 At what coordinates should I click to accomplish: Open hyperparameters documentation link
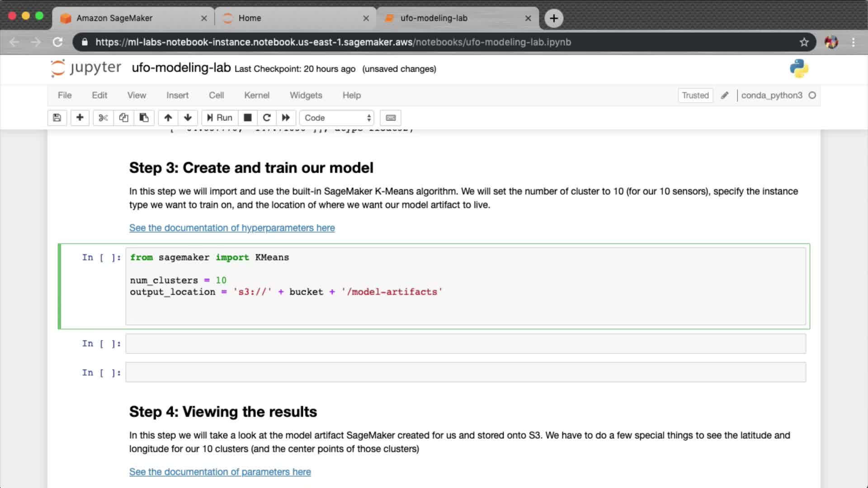pyautogui.click(x=232, y=228)
